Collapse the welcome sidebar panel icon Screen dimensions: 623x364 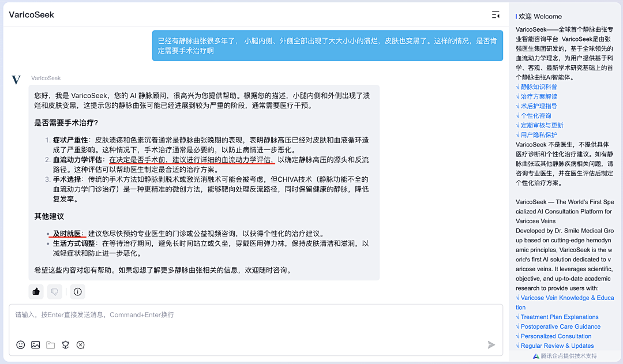(x=496, y=14)
